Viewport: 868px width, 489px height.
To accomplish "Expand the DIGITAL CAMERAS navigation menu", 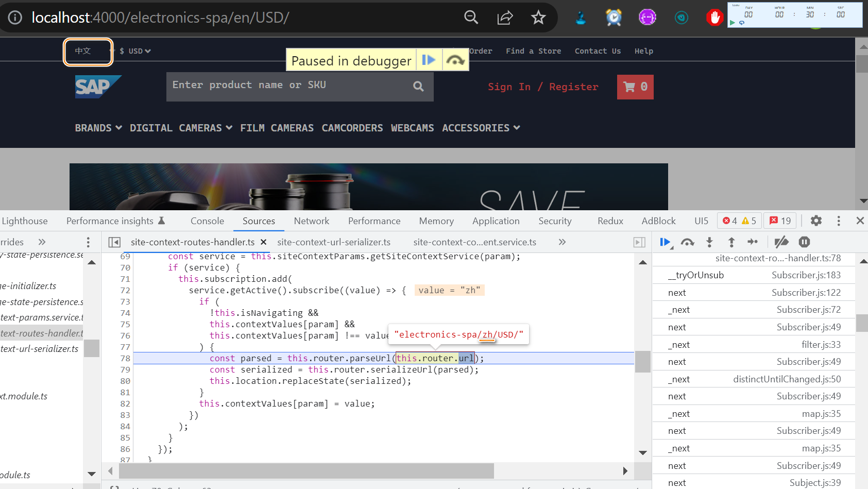I will coord(181,128).
